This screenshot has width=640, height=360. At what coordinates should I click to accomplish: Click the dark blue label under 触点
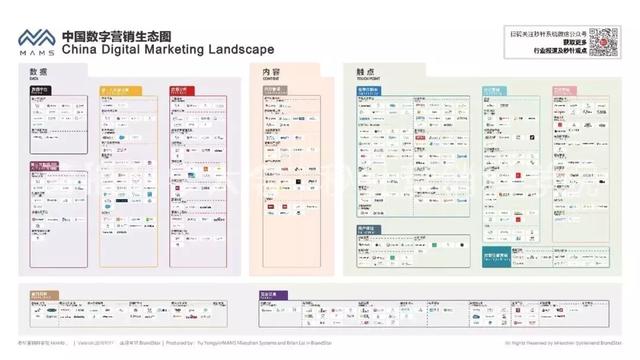click(x=369, y=91)
